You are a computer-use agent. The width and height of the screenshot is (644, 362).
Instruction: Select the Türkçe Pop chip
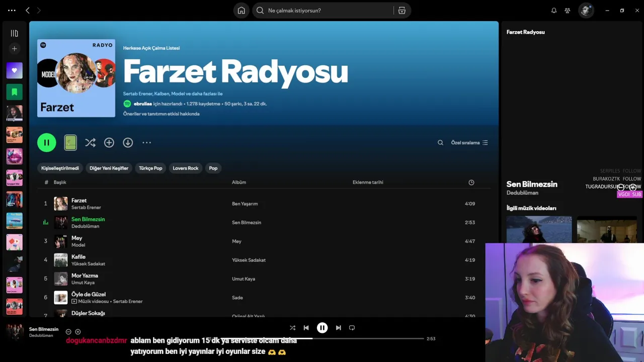click(x=150, y=168)
